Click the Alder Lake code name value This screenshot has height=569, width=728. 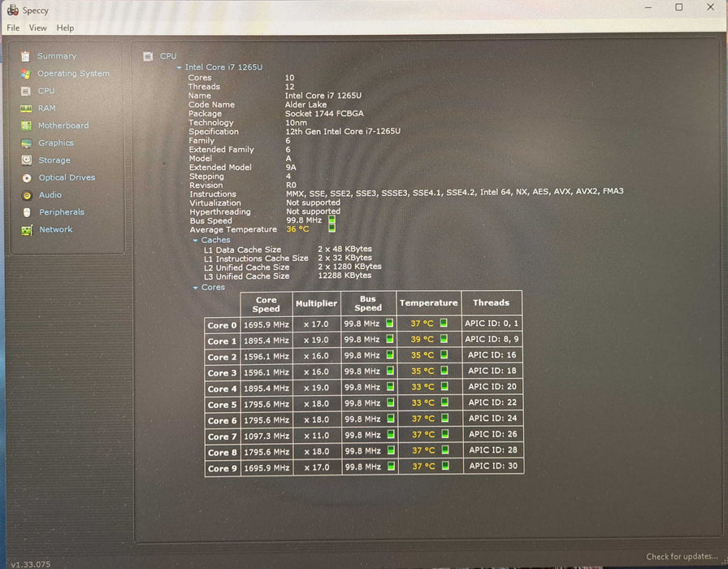(x=305, y=105)
